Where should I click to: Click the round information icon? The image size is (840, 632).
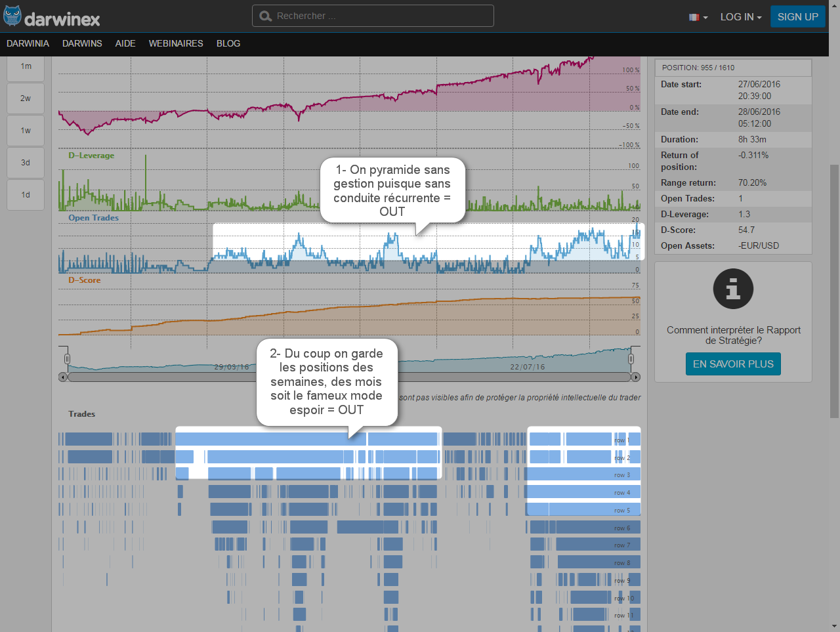click(x=733, y=289)
